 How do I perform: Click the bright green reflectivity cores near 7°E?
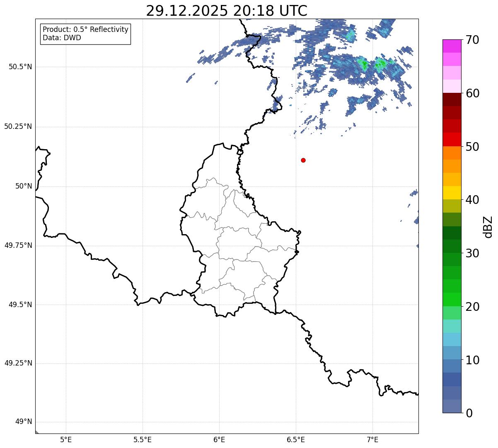(372, 64)
